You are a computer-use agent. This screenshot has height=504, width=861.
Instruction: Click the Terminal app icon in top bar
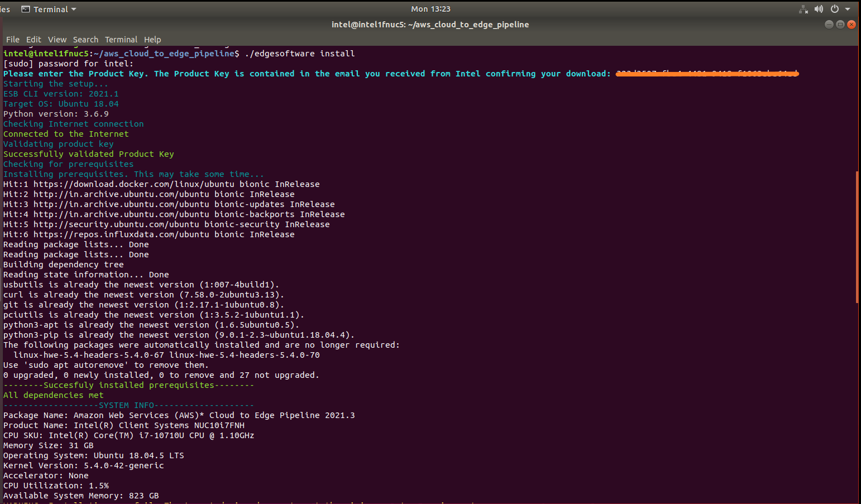click(x=26, y=9)
